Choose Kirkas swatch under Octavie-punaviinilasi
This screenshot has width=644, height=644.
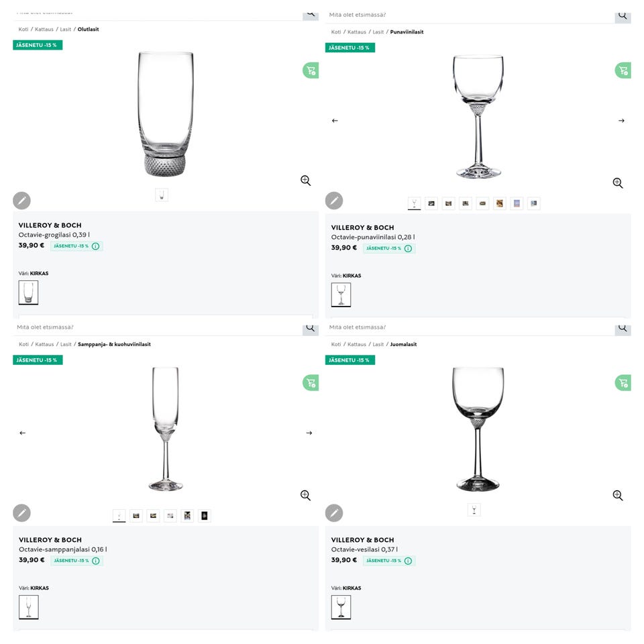(x=341, y=294)
